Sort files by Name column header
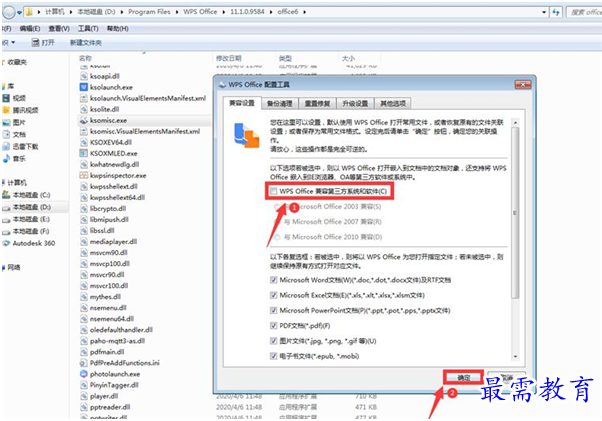This screenshot has height=421, width=602. pyautogui.click(x=85, y=58)
